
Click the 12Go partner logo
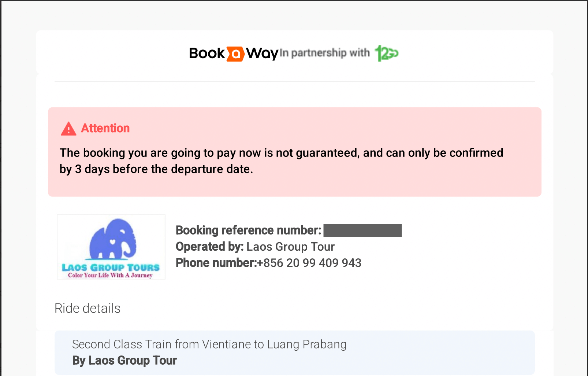[x=387, y=54]
